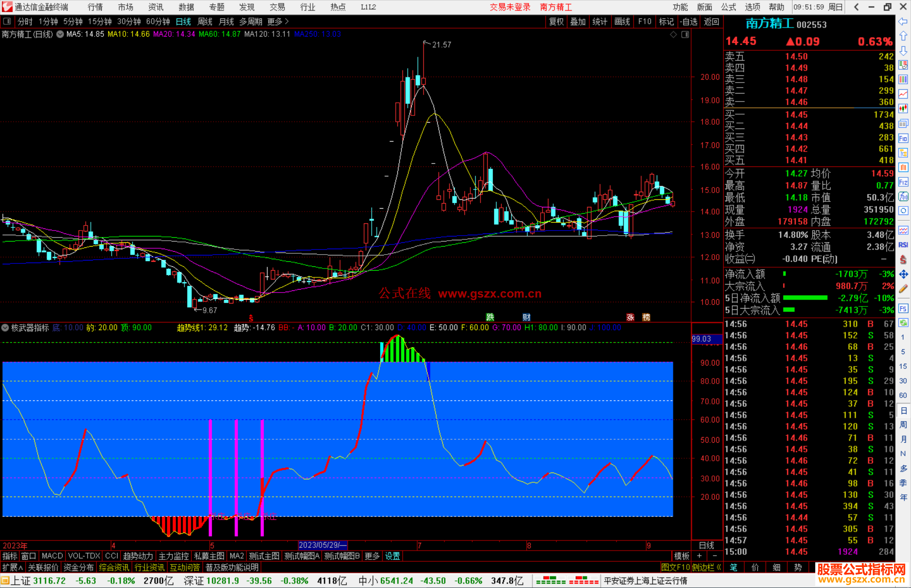The image size is (911, 588).
Task: Click the f(x) formula icon in sidebar
Action: [x=903, y=196]
